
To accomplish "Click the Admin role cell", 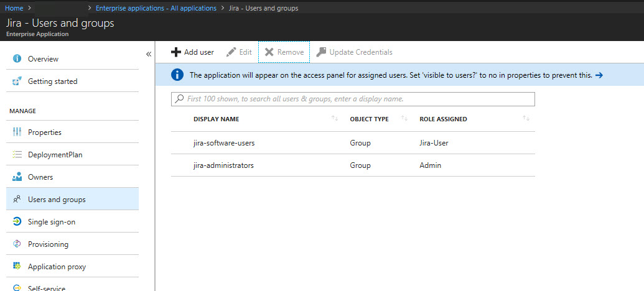I will (x=431, y=165).
